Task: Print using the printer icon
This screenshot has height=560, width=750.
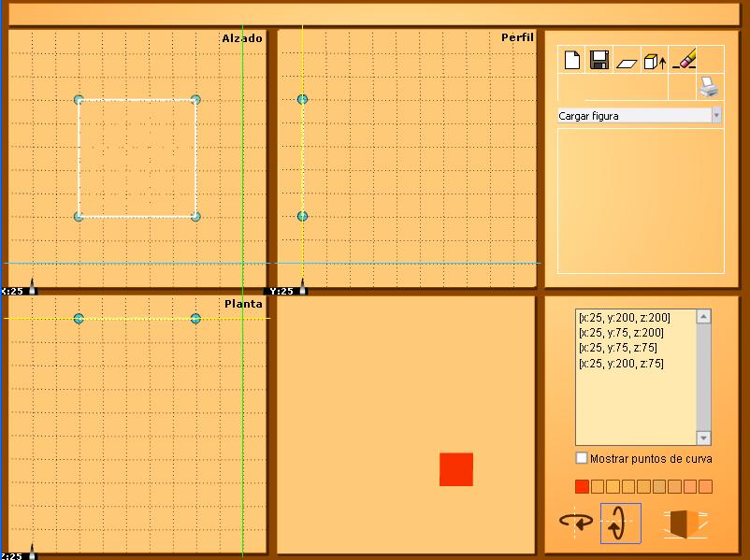Action: click(709, 87)
